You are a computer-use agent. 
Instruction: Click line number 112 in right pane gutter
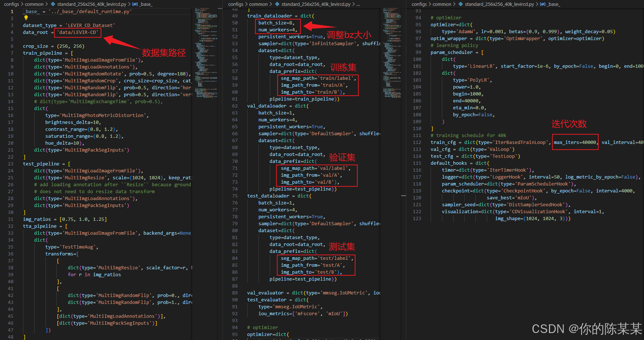point(417,142)
